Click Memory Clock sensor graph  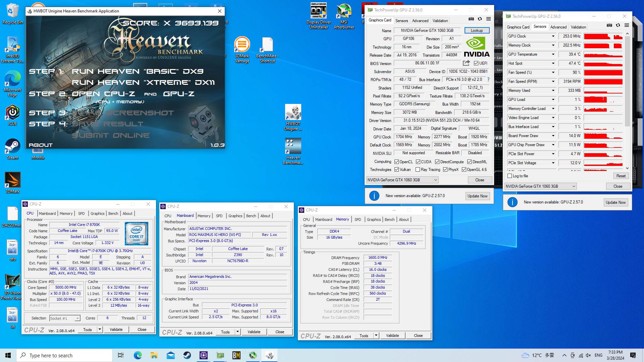pos(603,45)
